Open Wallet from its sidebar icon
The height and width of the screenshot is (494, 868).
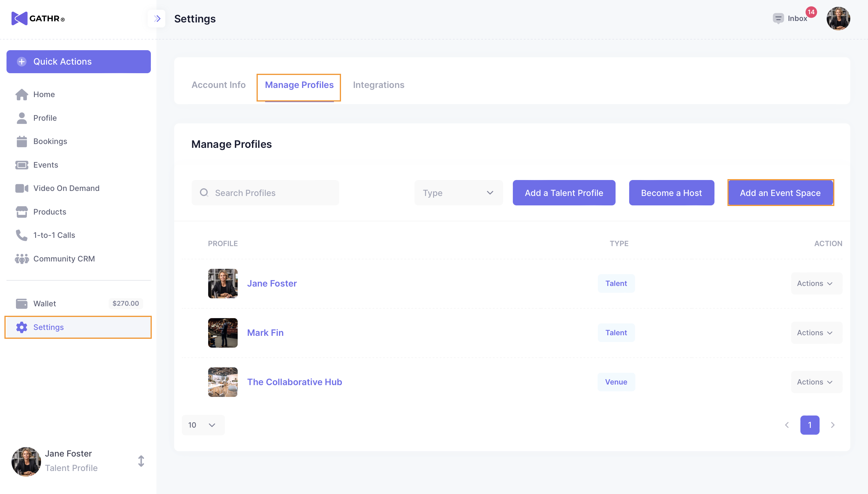(22, 304)
